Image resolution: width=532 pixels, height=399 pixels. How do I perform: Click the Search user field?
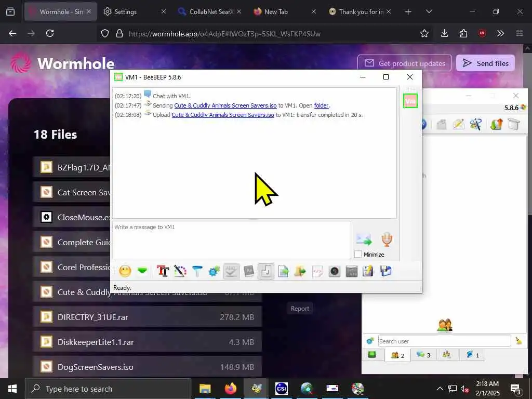[445, 341]
